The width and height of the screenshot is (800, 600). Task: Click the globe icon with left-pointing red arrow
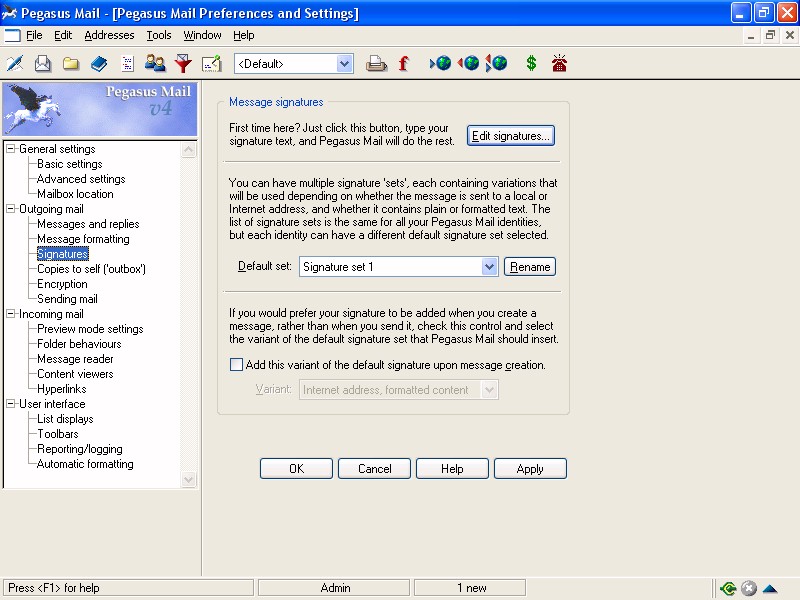[468, 63]
